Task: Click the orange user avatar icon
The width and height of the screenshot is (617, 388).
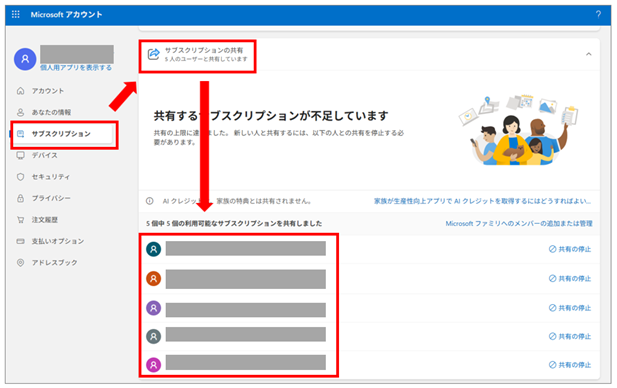Action: [153, 279]
